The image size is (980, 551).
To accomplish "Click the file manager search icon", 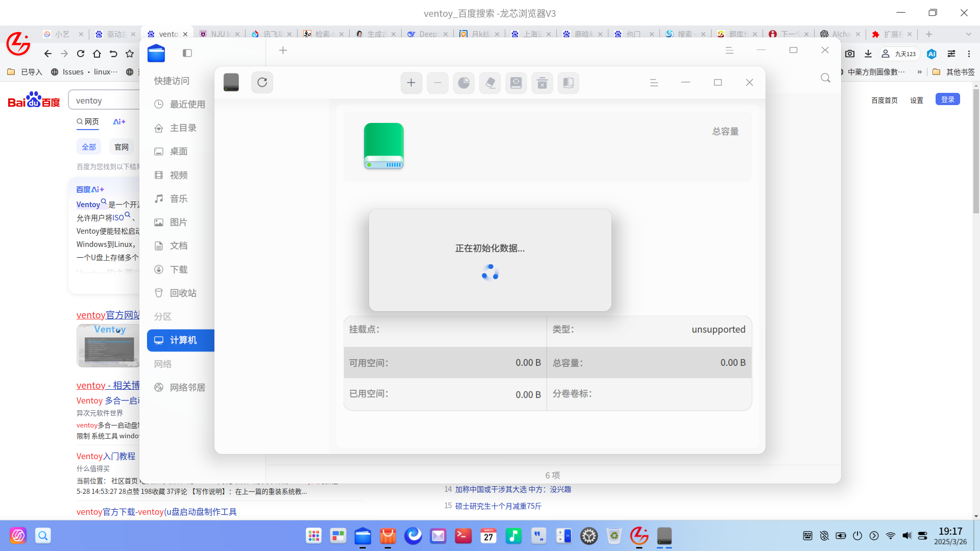I will pos(825,78).
